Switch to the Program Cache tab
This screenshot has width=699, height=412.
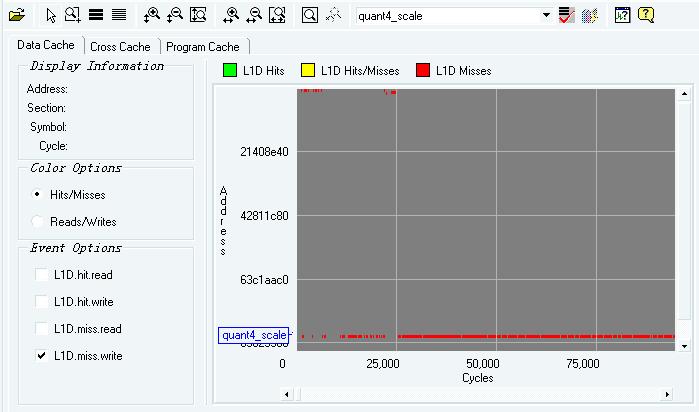point(203,47)
